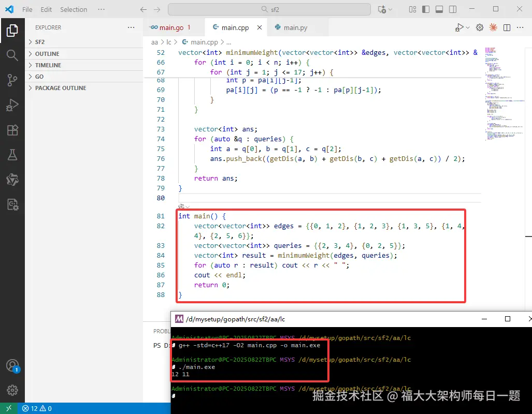Open the Accounts menu with badge

[x=12, y=366]
